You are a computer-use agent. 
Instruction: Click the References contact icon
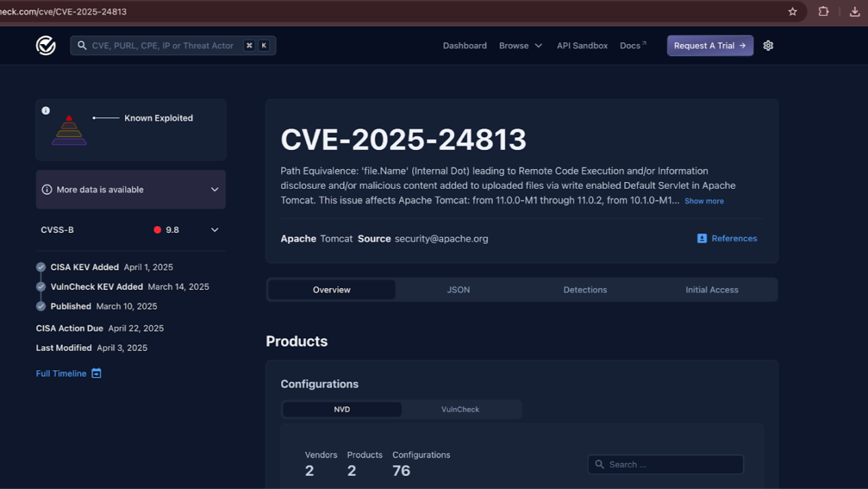[x=702, y=238]
